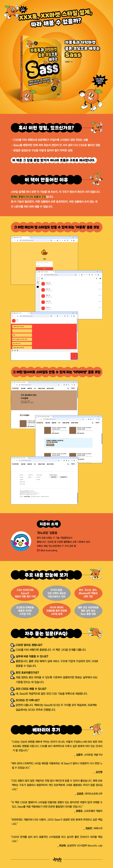This screenshot has width=113, height=868.
Task: Select the gray "미디어 쿼리와 모듈화" pill
Action: tap(57, 611)
